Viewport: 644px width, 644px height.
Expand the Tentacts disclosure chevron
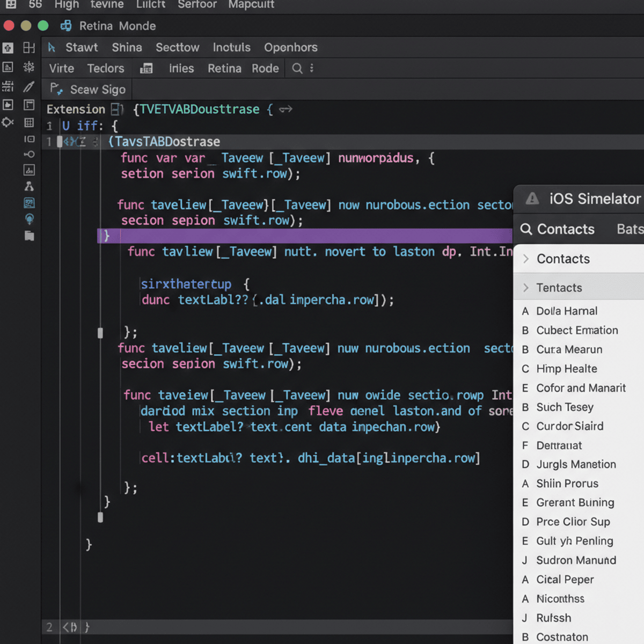(525, 288)
